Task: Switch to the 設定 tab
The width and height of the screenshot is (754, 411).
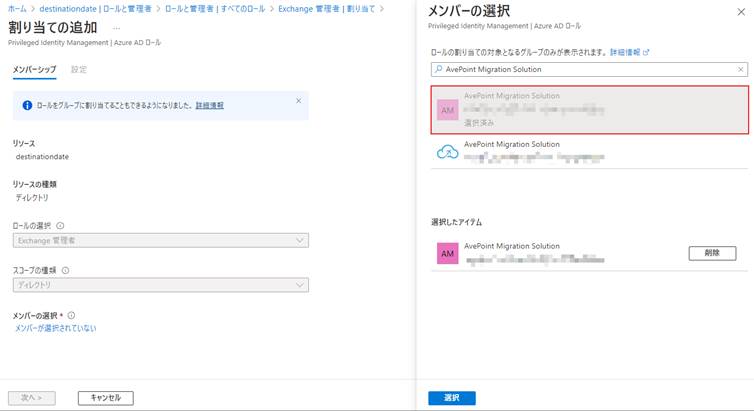Action: pos(79,70)
